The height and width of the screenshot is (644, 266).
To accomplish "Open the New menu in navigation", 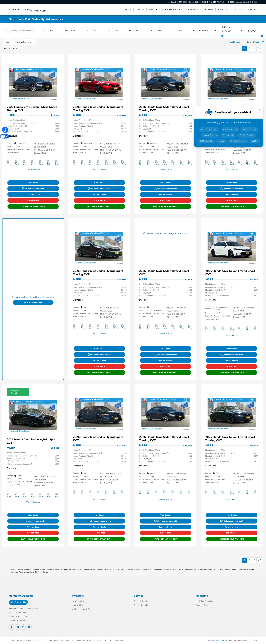I will pyautogui.click(x=127, y=10).
